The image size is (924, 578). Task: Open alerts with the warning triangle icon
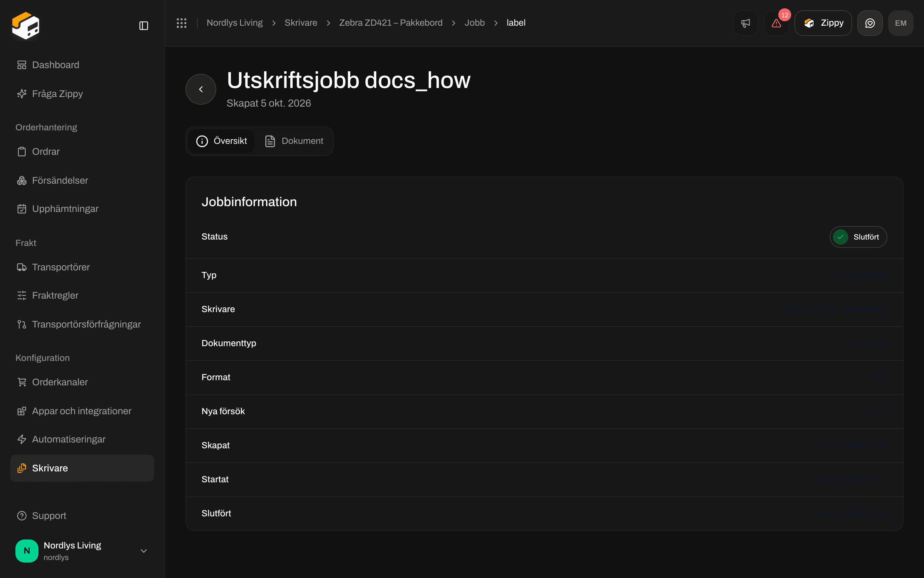point(776,23)
